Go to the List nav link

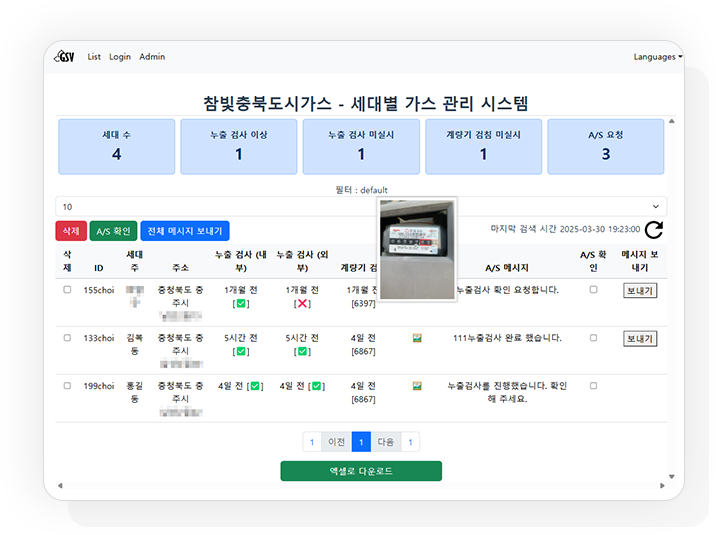pos(94,57)
